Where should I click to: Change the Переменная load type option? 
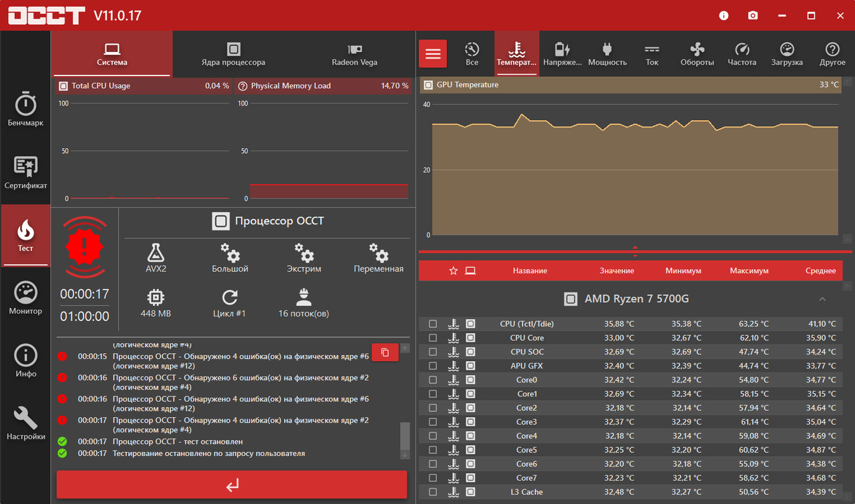pyautogui.click(x=378, y=258)
